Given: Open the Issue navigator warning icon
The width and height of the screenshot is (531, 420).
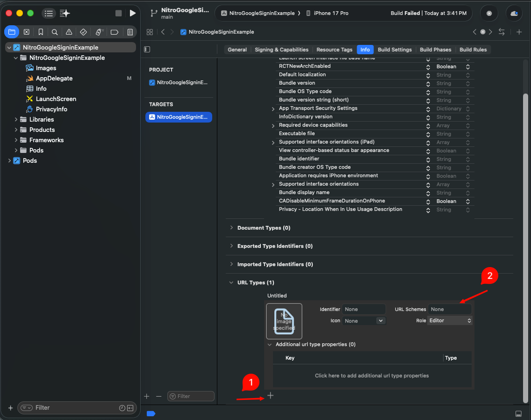Looking at the screenshot, I should click(69, 32).
